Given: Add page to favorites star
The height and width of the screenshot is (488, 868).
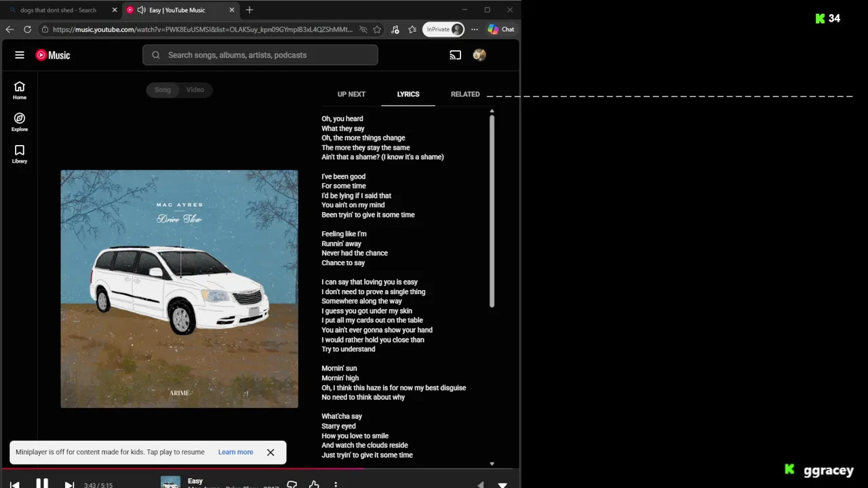Looking at the screenshot, I should pyautogui.click(x=377, y=29).
